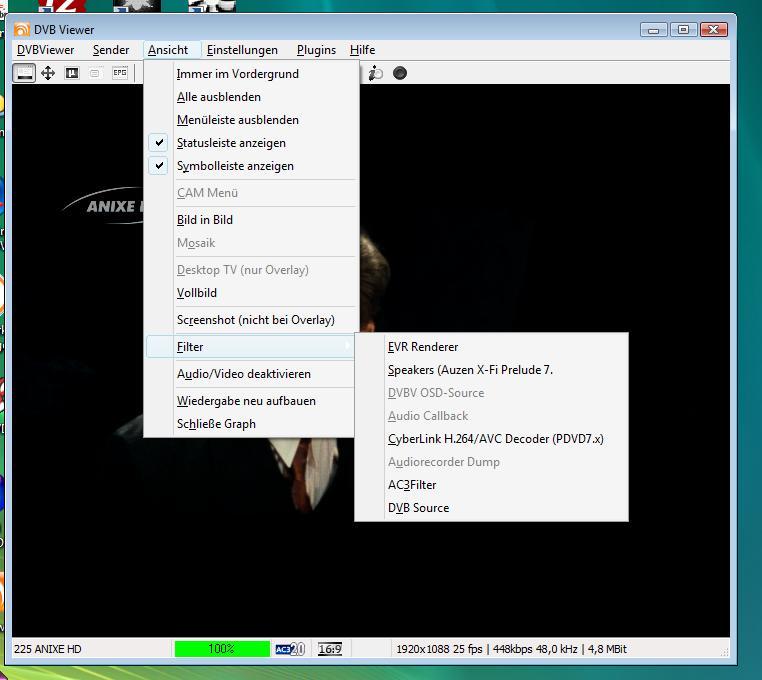The image size is (762, 680).
Task: Click the greyed Audiorecorder Dump filter
Action: (491, 462)
